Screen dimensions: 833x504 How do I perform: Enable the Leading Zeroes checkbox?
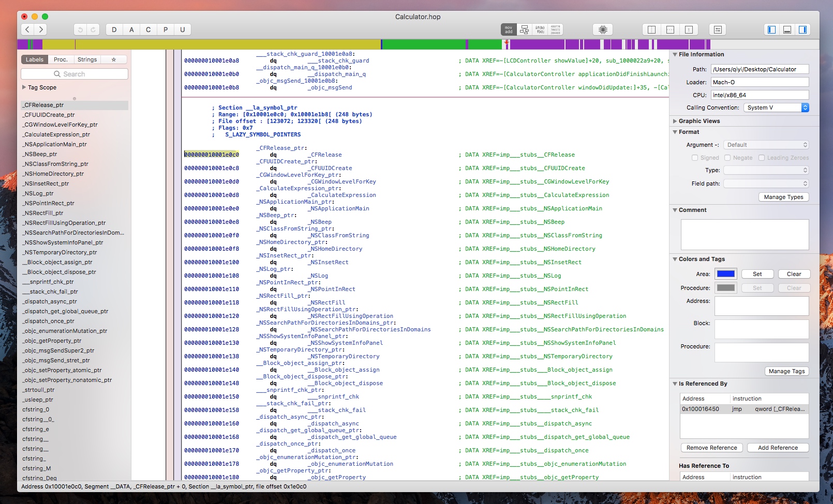click(x=762, y=158)
